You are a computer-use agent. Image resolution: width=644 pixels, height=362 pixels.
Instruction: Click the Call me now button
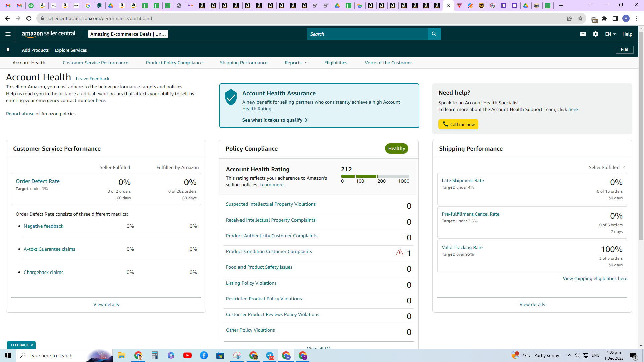pyautogui.click(x=458, y=124)
